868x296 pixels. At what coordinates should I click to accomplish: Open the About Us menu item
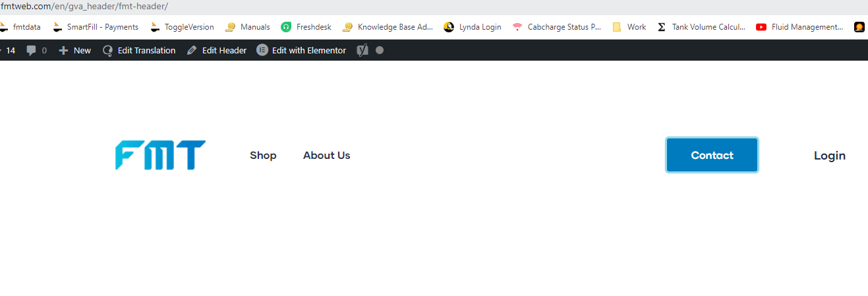point(327,156)
